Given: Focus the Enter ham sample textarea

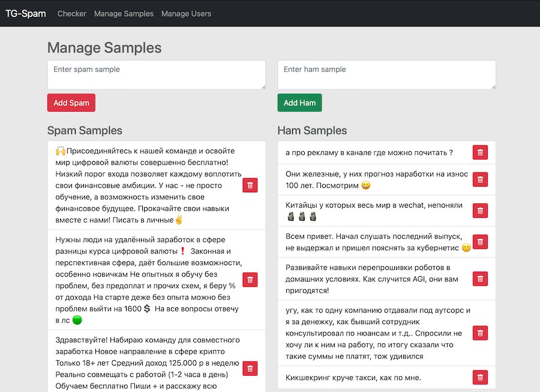Looking at the screenshot, I should (386, 75).
